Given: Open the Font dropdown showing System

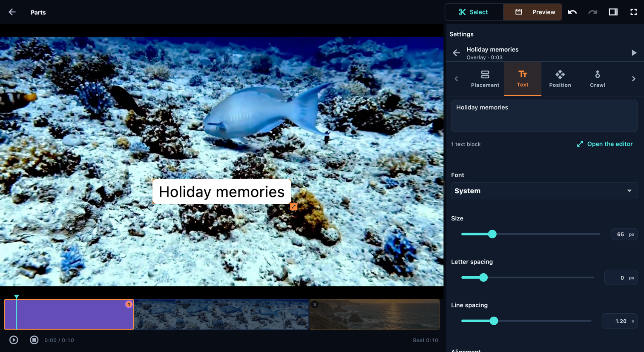Looking at the screenshot, I should [544, 191].
